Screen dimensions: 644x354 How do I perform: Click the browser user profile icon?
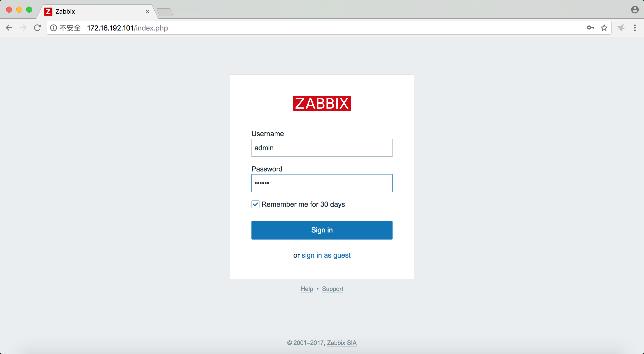coord(634,10)
